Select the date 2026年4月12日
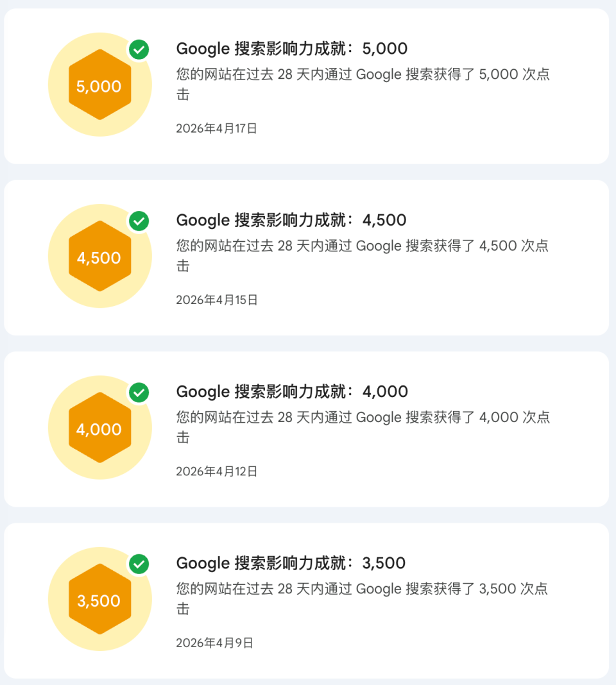Viewport: 616px width, 685px height. (217, 471)
